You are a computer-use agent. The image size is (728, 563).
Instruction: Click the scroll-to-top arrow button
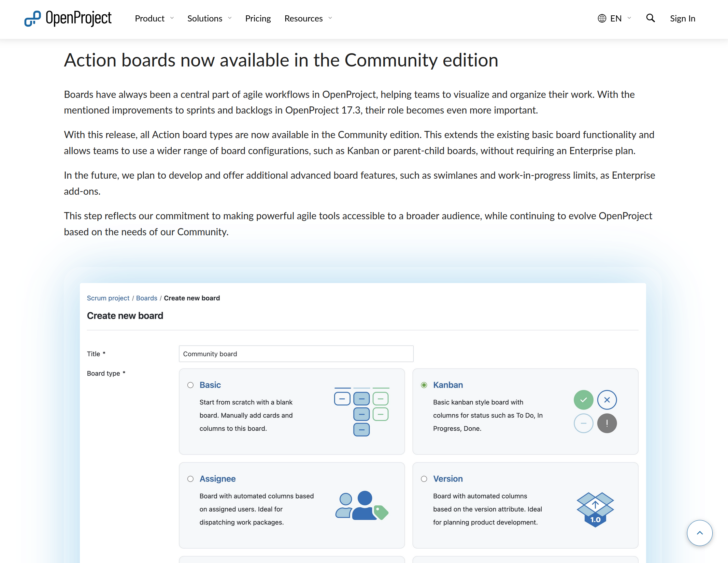pyautogui.click(x=700, y=533)
